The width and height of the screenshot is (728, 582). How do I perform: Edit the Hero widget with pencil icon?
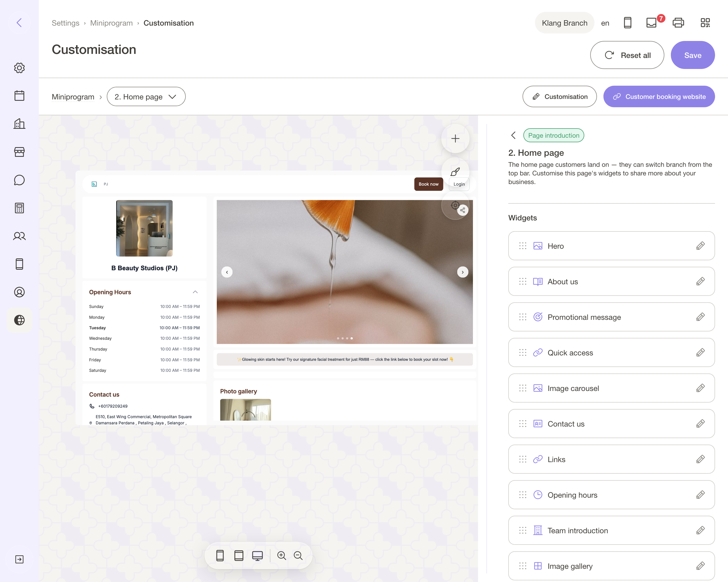[x=700, y=246]
